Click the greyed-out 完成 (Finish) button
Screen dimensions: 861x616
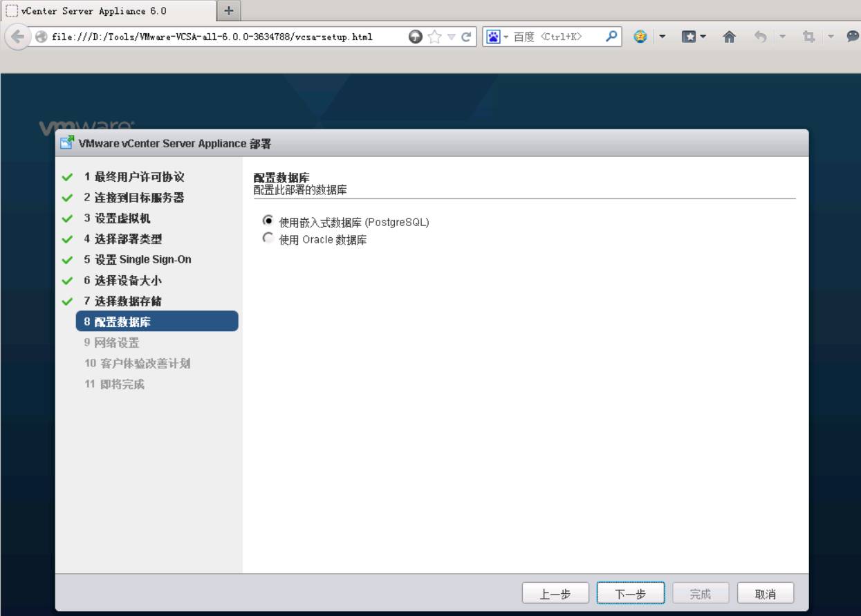[x=700, y=592]
